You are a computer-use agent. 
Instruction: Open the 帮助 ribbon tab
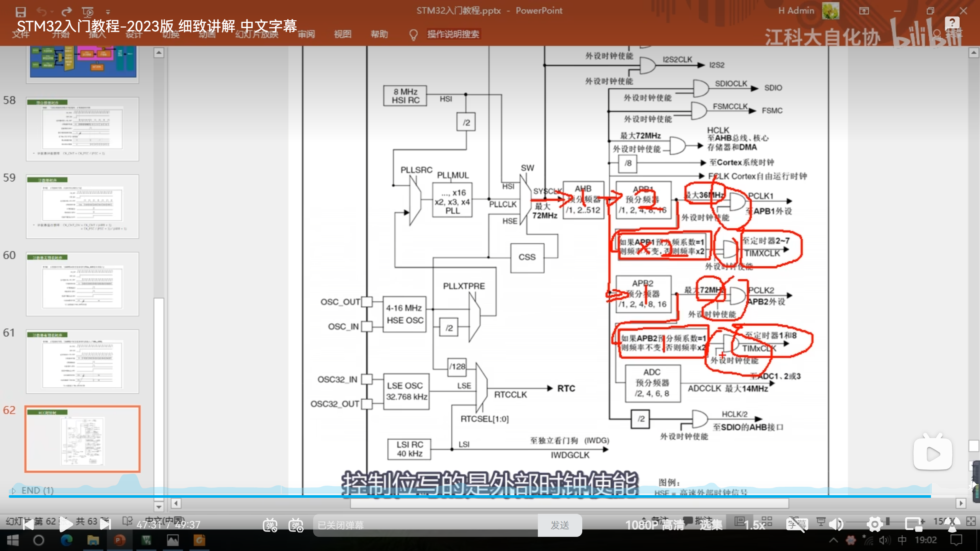pos(379,34)
